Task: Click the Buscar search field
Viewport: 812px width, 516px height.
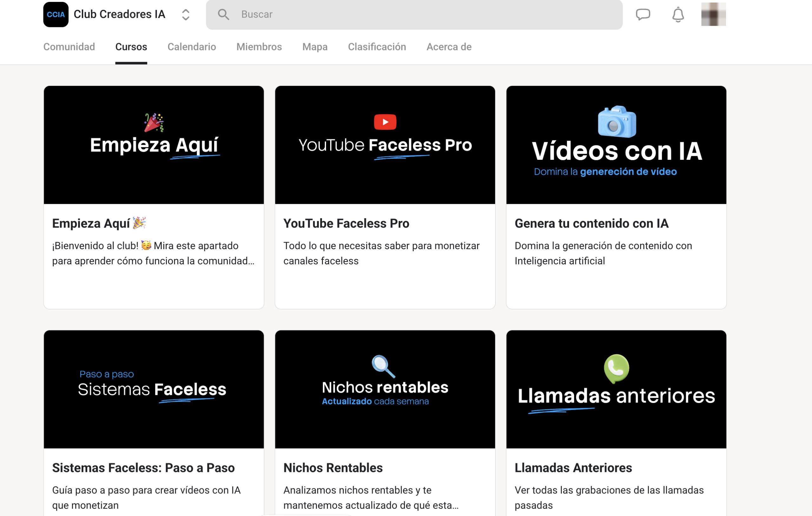Action: click(414, 15)
